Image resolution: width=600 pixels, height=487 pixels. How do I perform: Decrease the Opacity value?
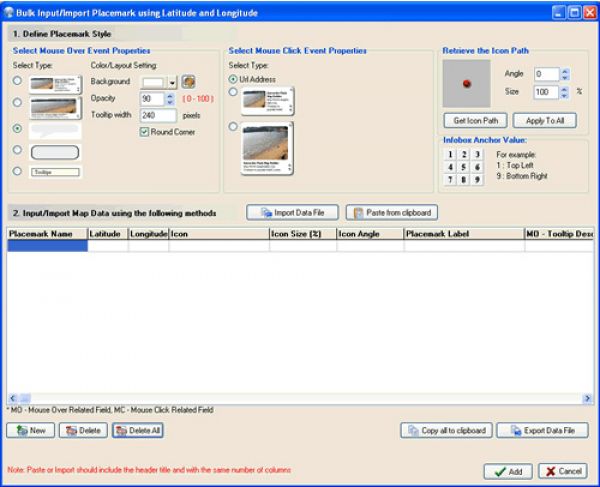[170, 102]
